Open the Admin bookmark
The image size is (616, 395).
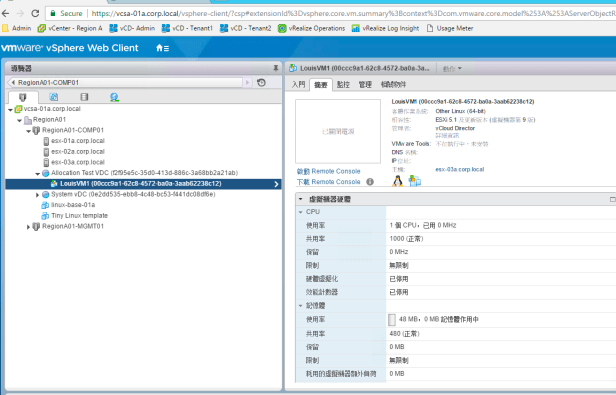[x=16, y=28]
